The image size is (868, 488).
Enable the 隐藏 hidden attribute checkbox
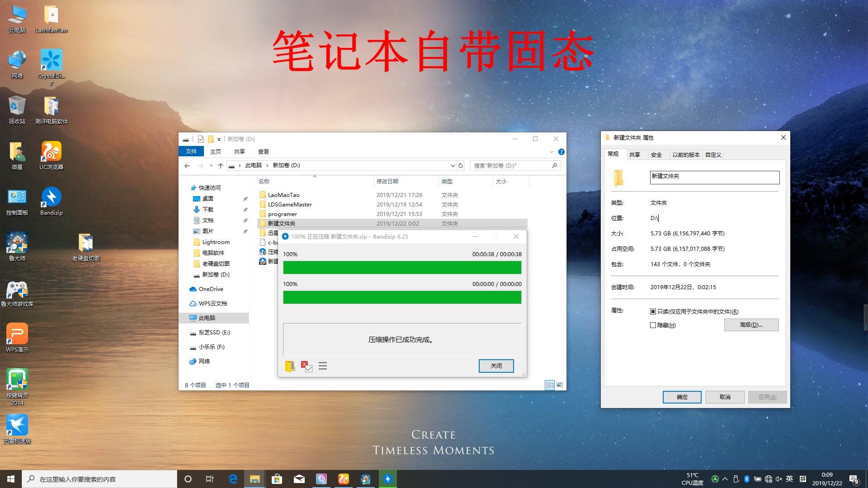click(653, 325)
